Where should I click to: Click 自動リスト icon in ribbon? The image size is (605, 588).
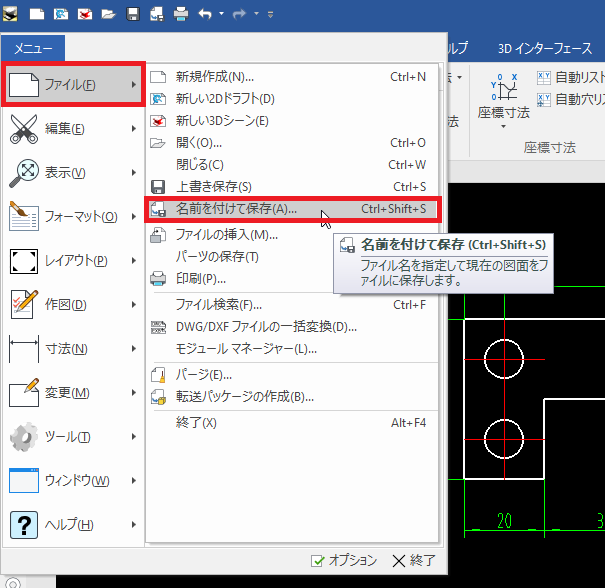(x=570, y=76)
